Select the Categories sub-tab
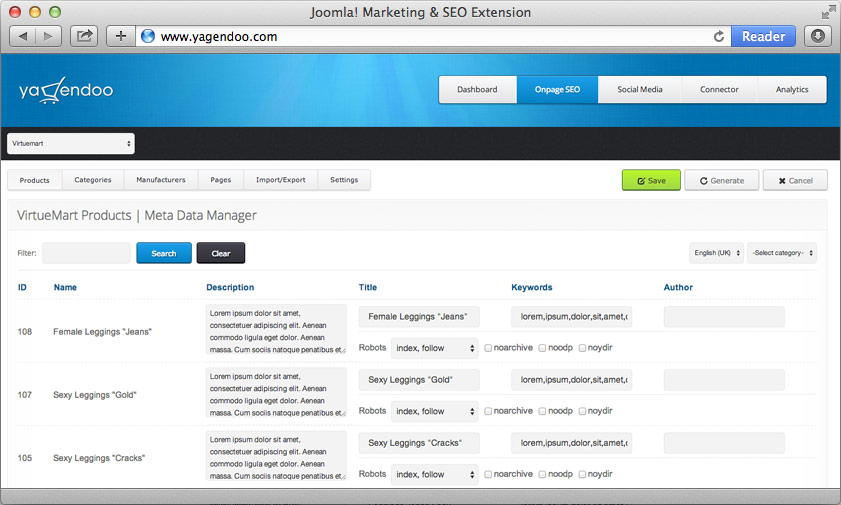 [93, 180]
